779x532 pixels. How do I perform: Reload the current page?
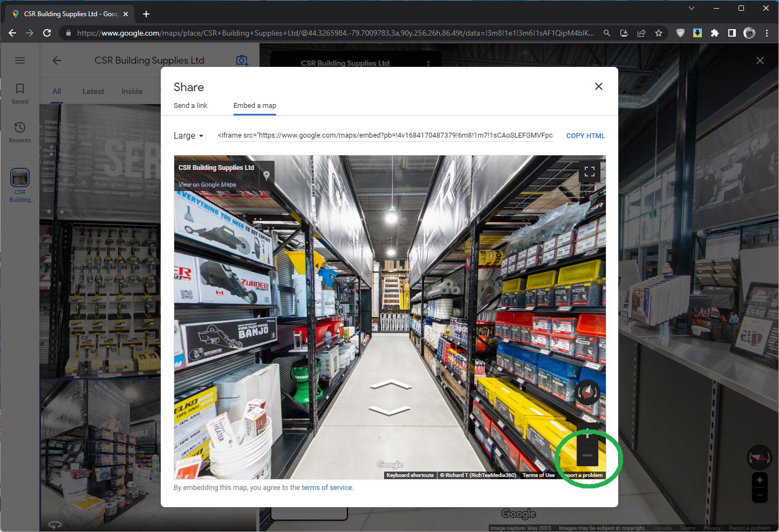(47, 33)
